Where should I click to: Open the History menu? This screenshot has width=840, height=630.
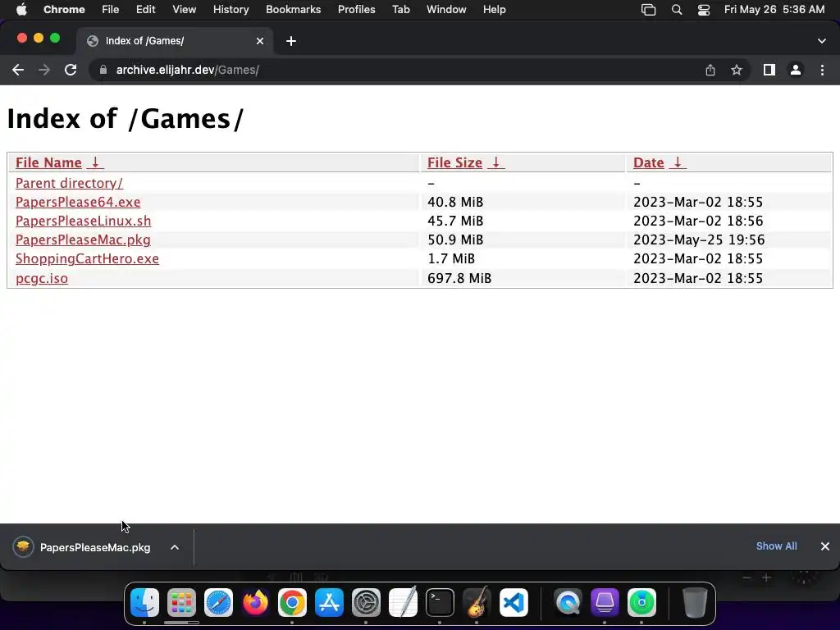231,10
